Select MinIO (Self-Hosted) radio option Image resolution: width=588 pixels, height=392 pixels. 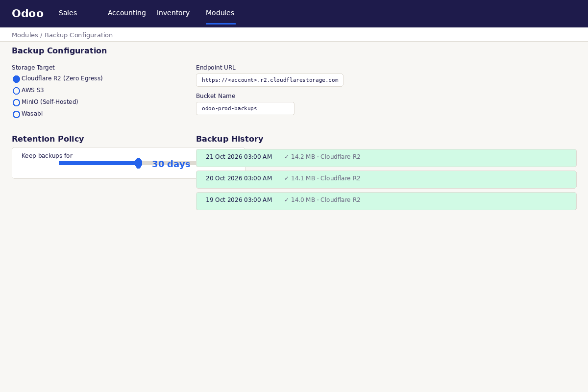(x=16, y=102)
